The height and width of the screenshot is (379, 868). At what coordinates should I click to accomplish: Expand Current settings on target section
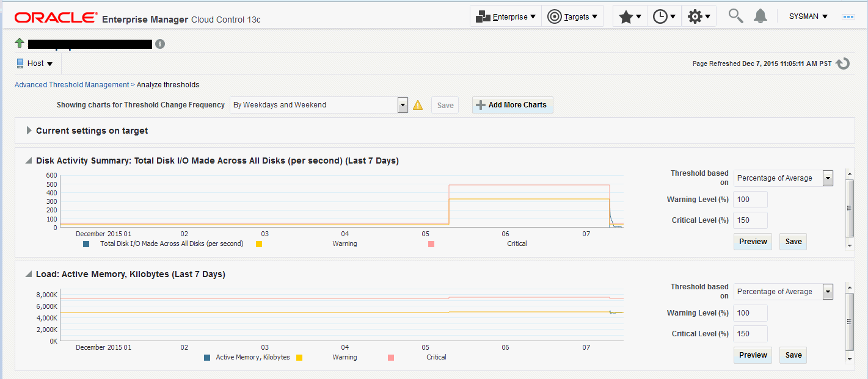[29, 131]
